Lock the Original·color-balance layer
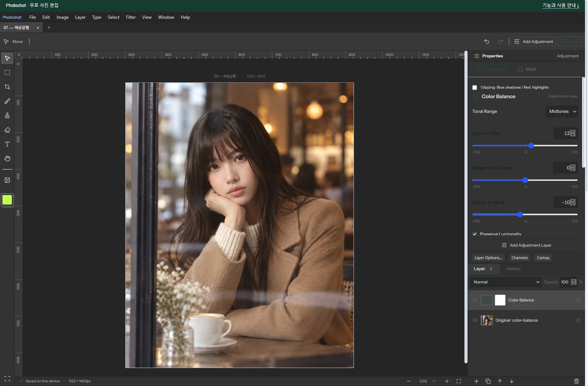The height and width of the screenshot is (386, 588). coord(578,320)
